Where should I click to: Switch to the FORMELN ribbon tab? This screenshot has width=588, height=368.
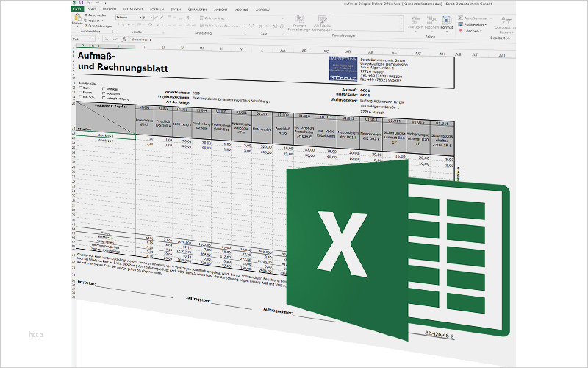pos(155,9)
